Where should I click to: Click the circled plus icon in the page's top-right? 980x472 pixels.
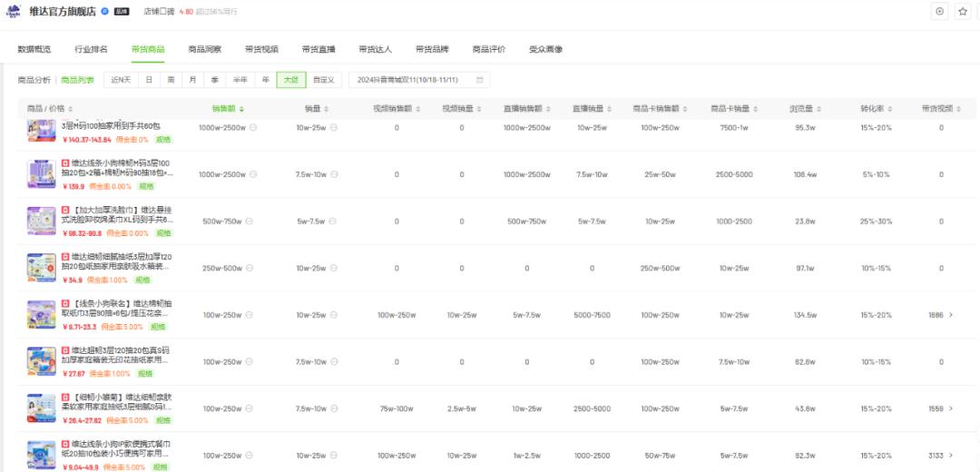[x=939, y=11]
